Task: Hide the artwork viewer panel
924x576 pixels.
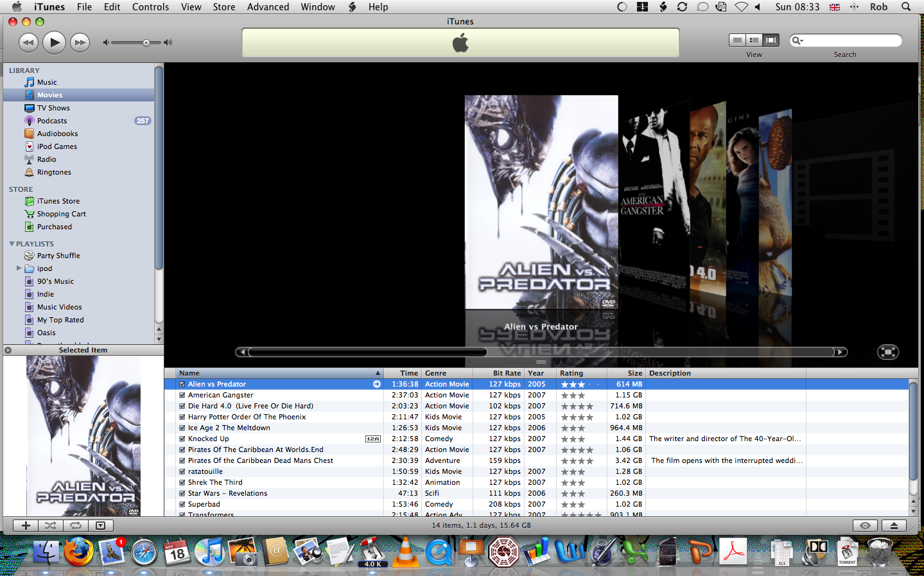Action: 100,525
